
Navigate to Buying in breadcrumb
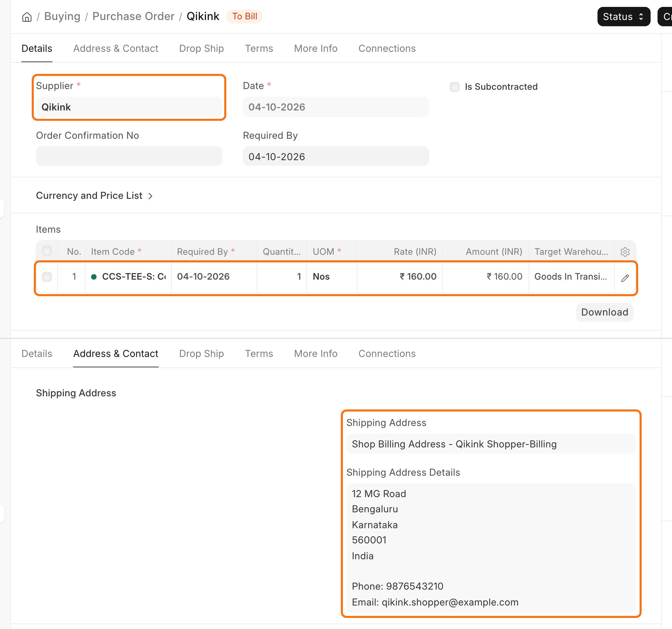[62, 16]
